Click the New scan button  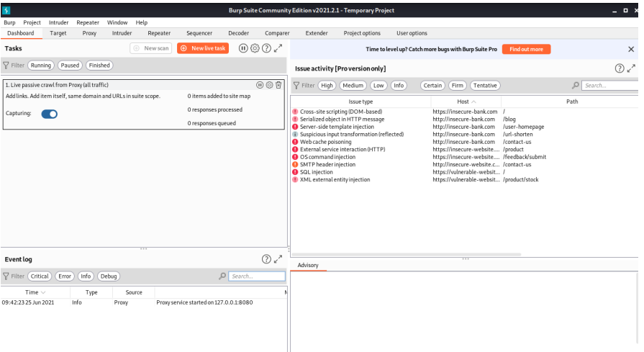(x=150, y=48)
